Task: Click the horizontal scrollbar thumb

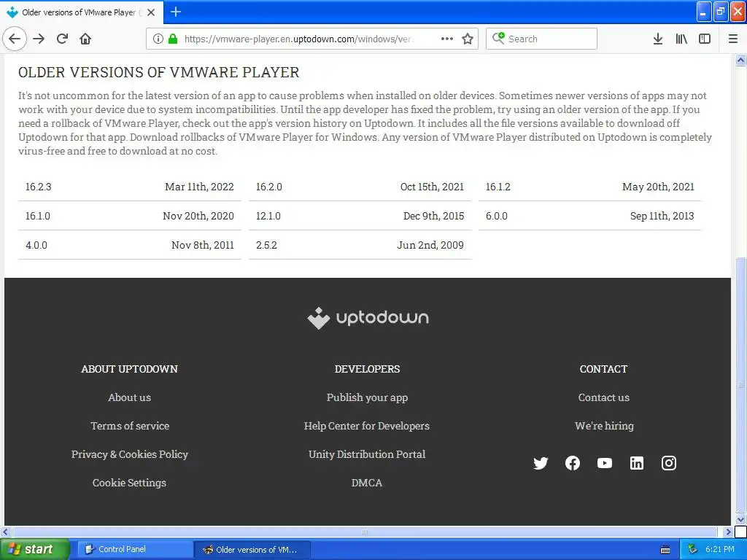Action: tap(365, 532)
